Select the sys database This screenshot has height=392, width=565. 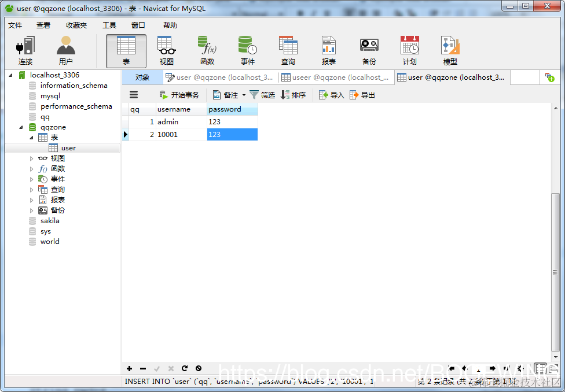pyautogui.click(x=45, y=231)
